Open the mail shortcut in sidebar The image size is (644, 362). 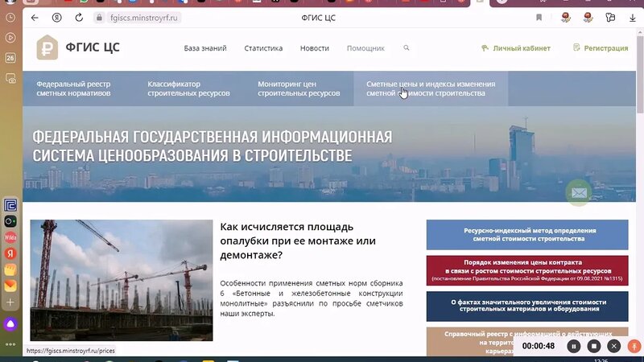[x=10, y=286]
